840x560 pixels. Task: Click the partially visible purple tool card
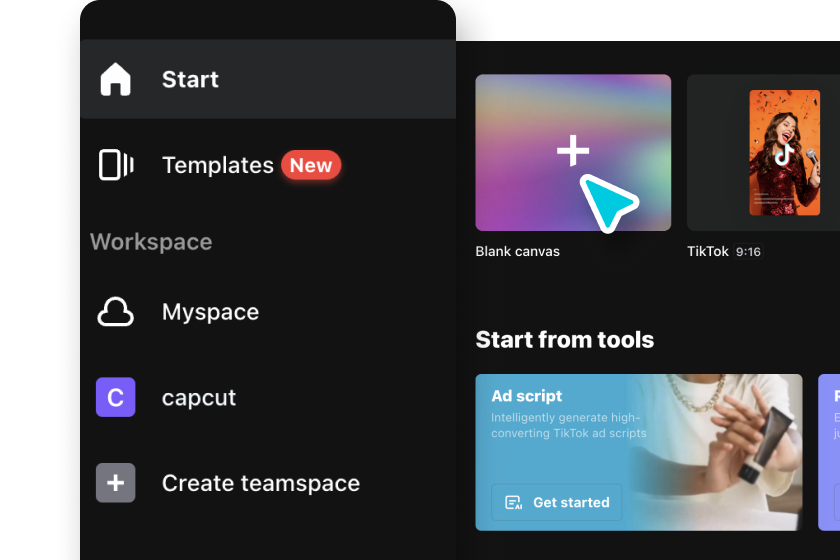coord(829,452)
